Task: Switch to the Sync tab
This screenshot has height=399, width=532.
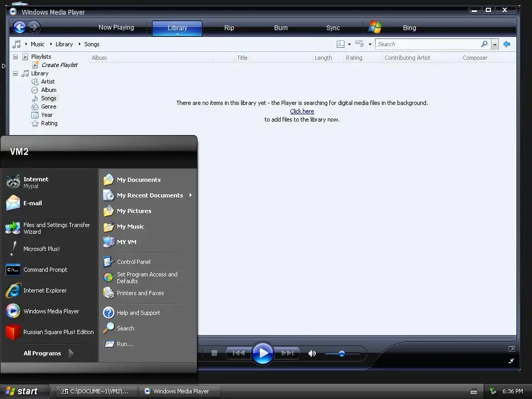Action: (x=333, y=28)
